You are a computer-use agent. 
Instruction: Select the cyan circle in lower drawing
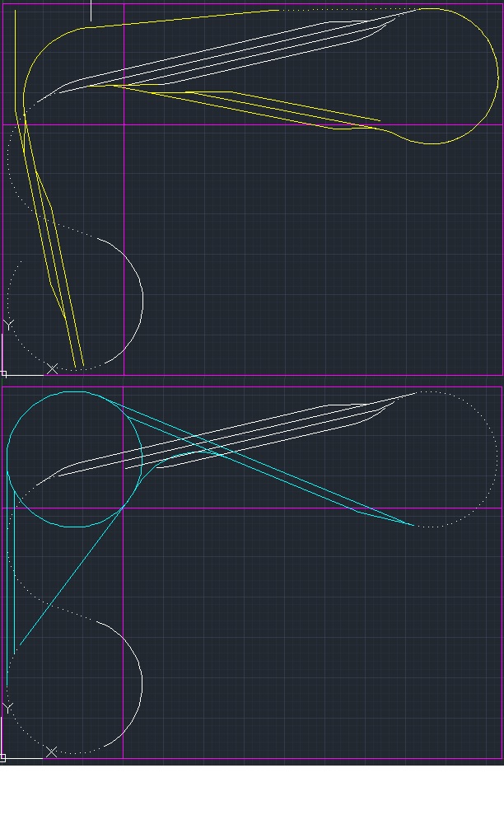[x=74, y=392]
